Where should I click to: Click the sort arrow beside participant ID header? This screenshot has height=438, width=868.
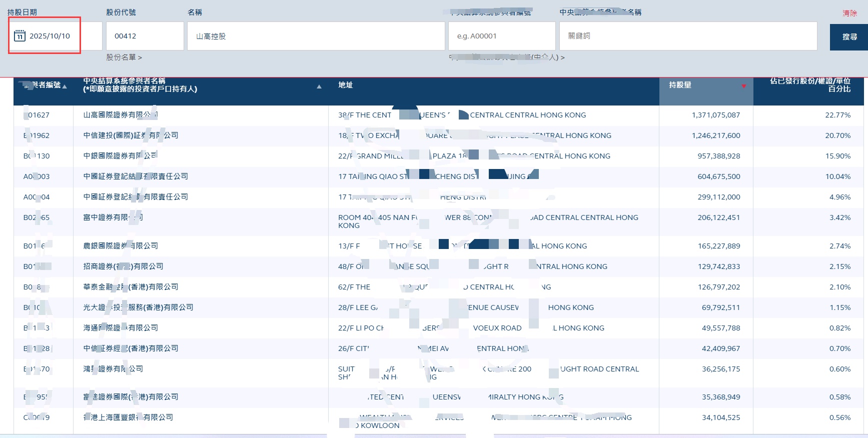pos(65,86)
